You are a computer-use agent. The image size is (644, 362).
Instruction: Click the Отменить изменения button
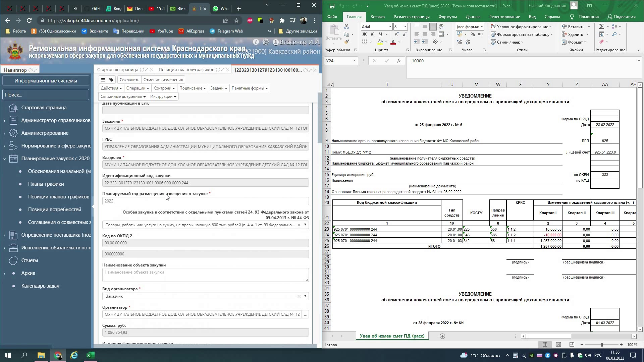tap(163, 80)
